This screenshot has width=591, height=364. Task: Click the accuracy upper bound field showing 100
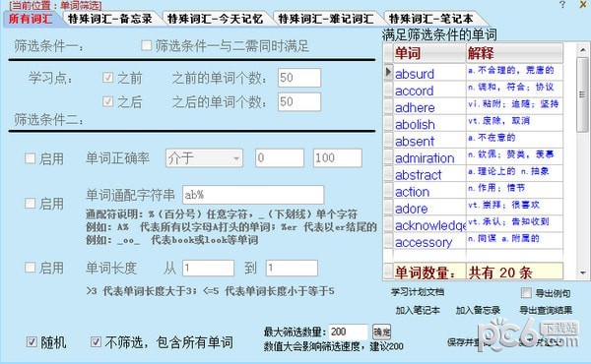coord(337,157)
